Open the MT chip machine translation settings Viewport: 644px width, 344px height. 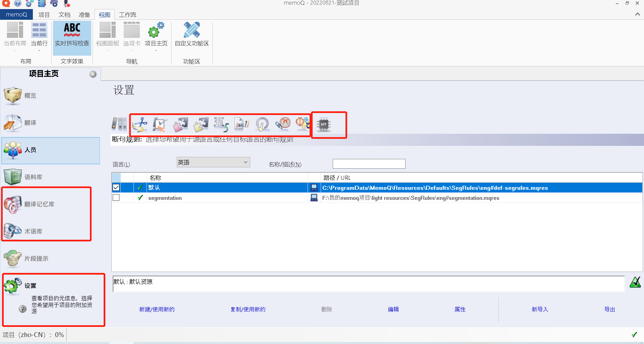tap(324, 125)
